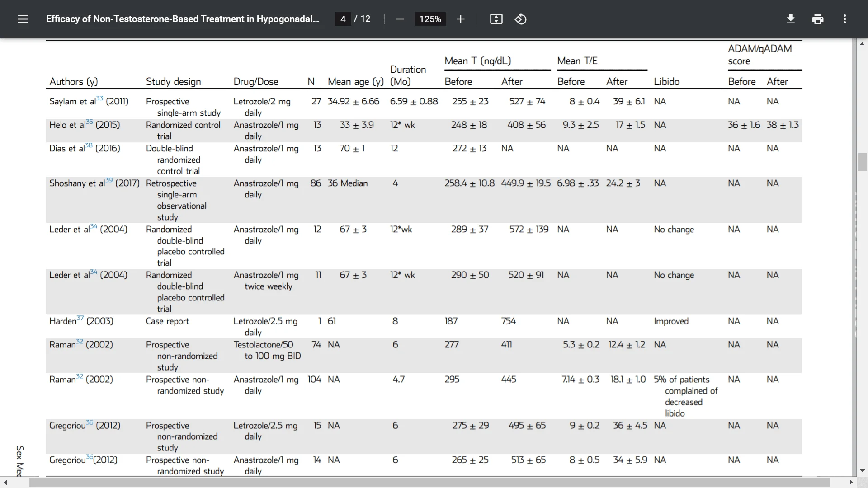The width and height of the screenshot is (868, 488).
Task: Click the 'Sex Med' rotated margin text
Action: point(20,461)
